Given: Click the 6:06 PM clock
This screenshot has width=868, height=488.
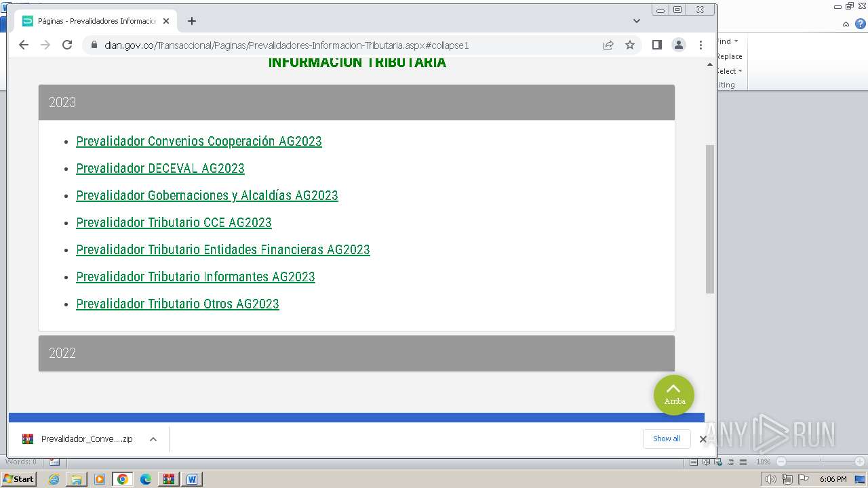Looking at the screenshot, I should tap(833, 479).
